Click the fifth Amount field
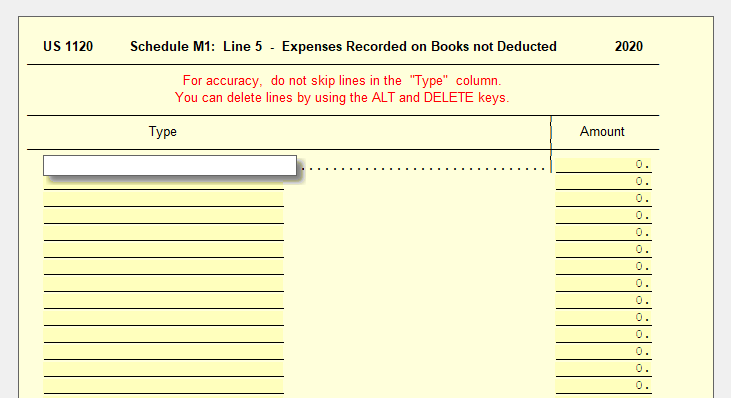This screenshot has width=731, height=398. click(x=604, y=233)
